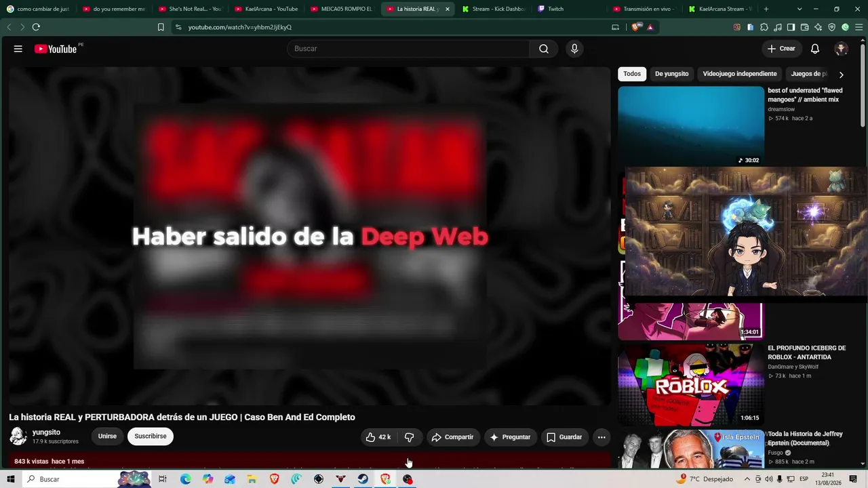
Task: Open the Brave main hamburger menu
Action: click(x=859, y=27)
